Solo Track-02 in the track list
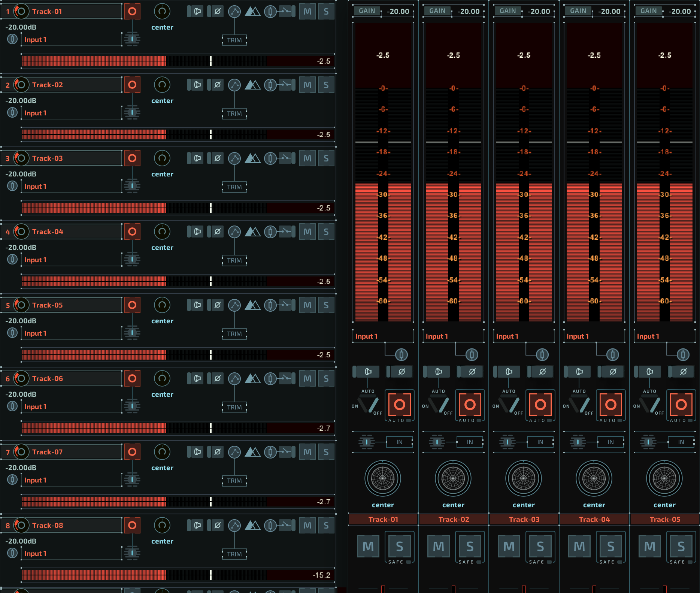Image resolution: width=700 pixels, height=593 pixels. (326, 85)
